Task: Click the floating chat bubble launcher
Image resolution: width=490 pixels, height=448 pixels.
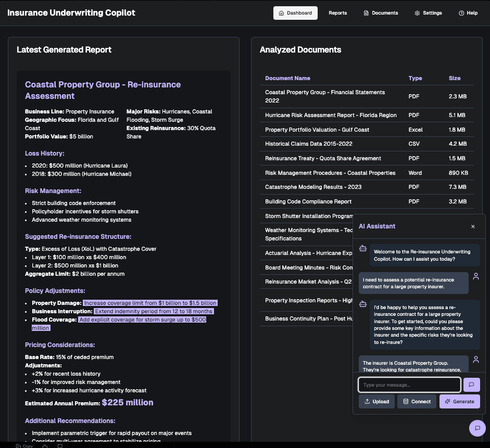Action: tap(477, 428)
